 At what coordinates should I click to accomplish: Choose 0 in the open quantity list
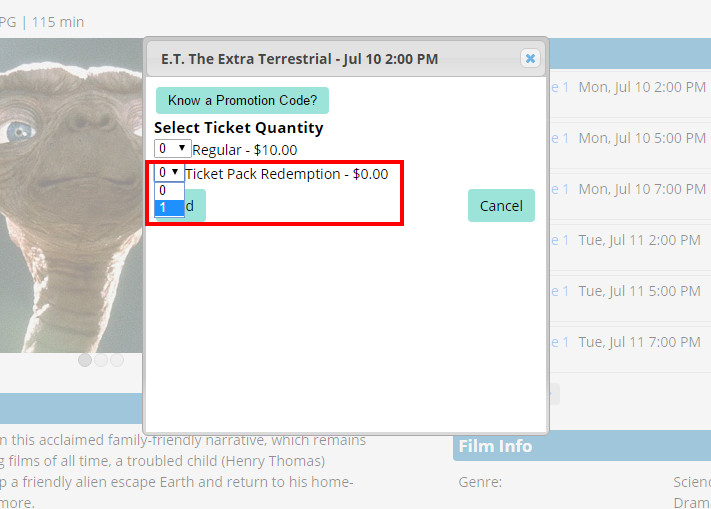coord(168,190)
